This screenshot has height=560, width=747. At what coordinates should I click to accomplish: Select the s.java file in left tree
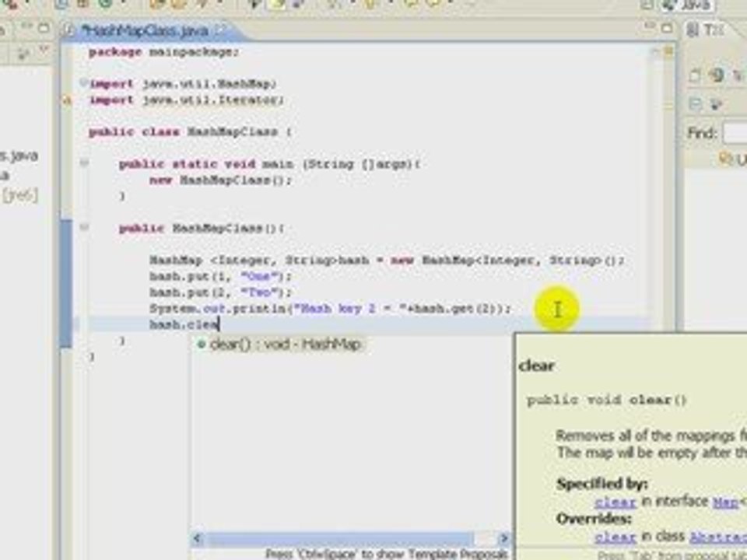(19, 156)
